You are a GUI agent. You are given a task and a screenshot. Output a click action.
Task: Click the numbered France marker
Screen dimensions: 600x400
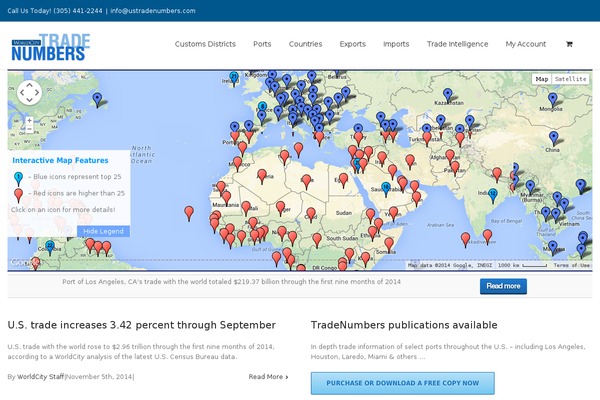(x=262, y=108)
